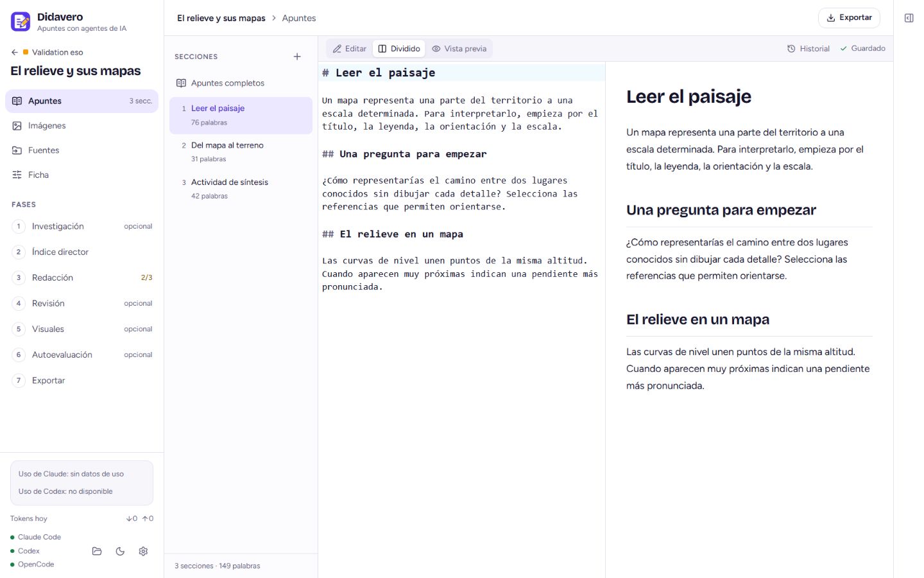Switch to Editar view mode

pyautogui.click(x=350, y=49)
